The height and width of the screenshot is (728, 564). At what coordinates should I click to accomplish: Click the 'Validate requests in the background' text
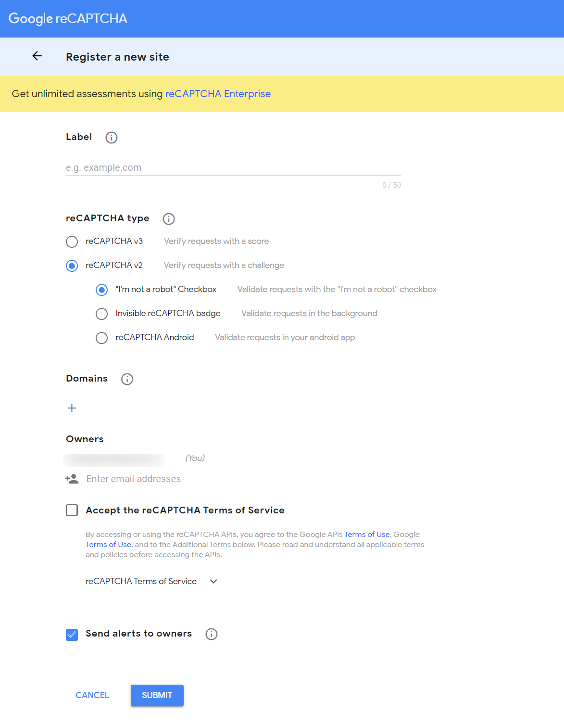309,313
